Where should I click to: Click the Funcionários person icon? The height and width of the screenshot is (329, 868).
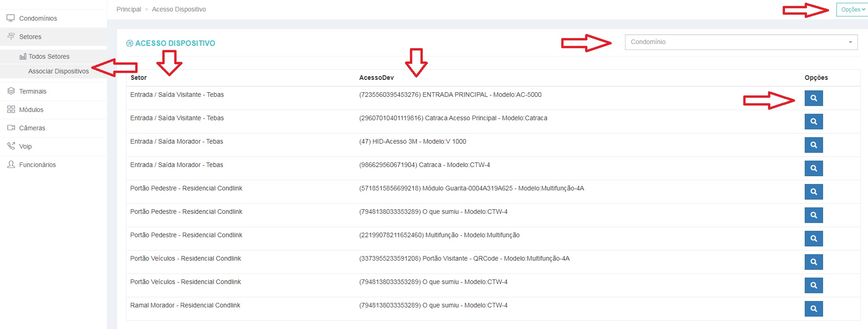(11, 164)
